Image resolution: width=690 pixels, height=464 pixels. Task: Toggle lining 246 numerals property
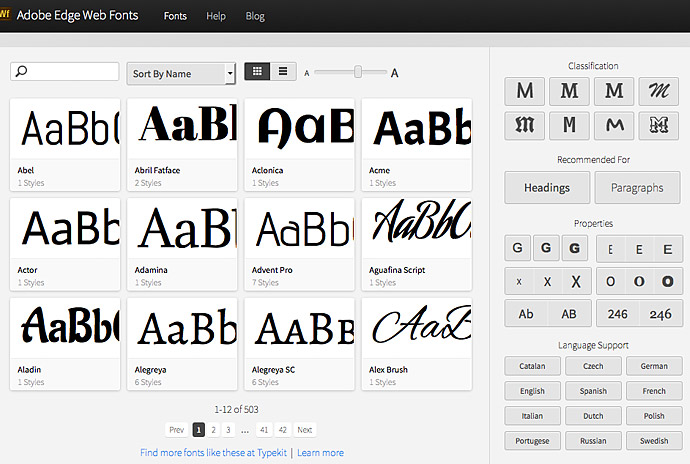(617, 314)
